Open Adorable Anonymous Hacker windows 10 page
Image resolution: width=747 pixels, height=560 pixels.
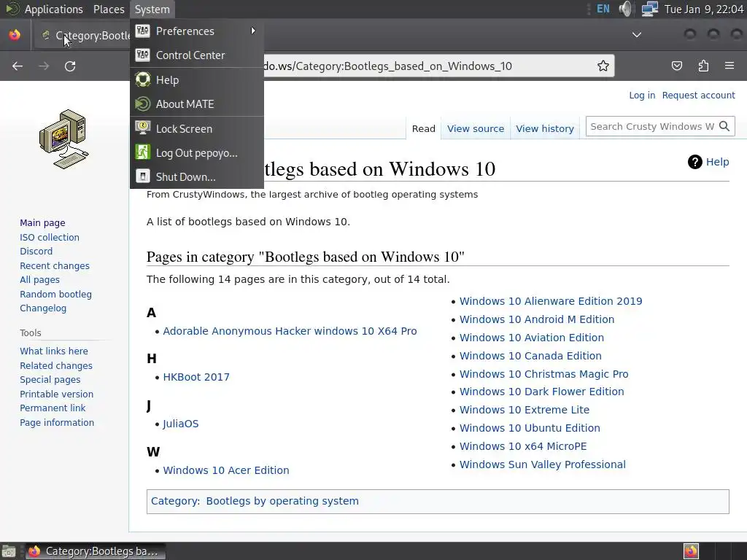(290, 331)
